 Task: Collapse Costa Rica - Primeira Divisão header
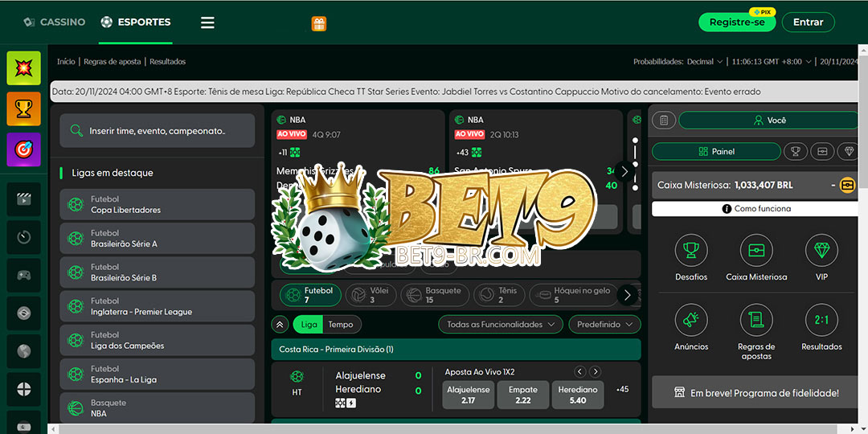coord(456,350)
